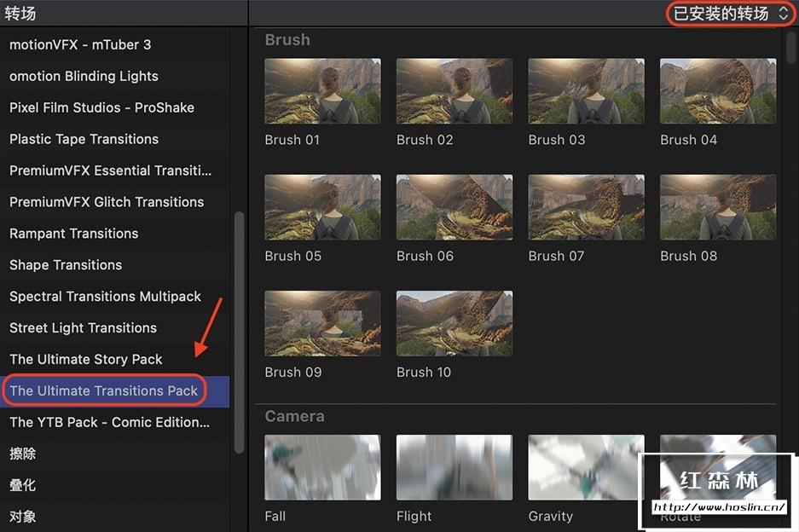Select The Ultimate Story Pack category

tap(114, 360)
